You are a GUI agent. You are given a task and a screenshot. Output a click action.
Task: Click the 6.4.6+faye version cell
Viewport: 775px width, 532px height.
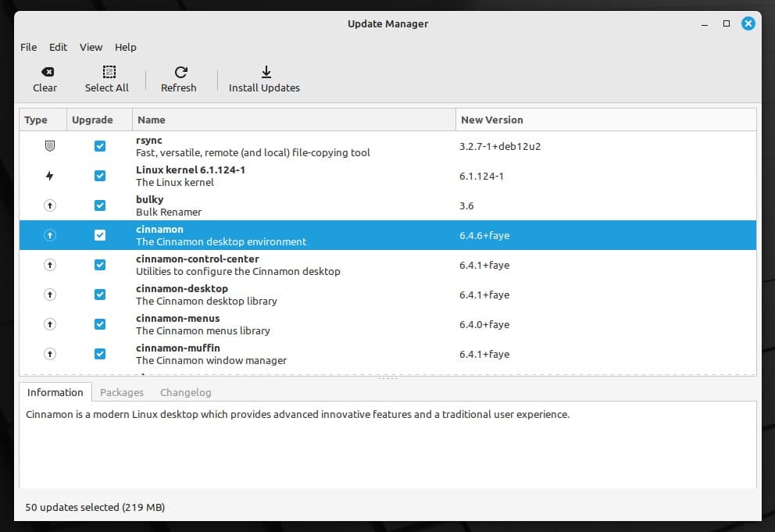click(484, 235)
